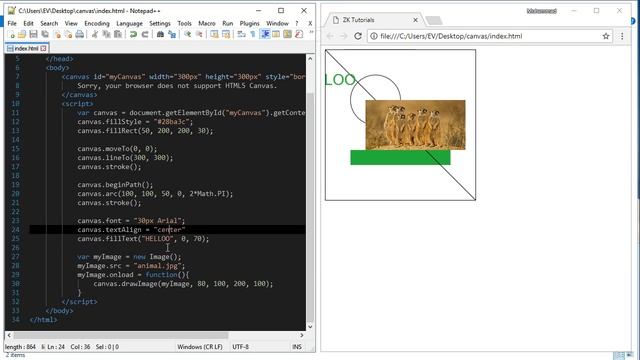Viewport: 640px width, 360px height.
Task: Click the Zoom In toolbar icon
Action: pyautogui.click(x=188, y=35)
